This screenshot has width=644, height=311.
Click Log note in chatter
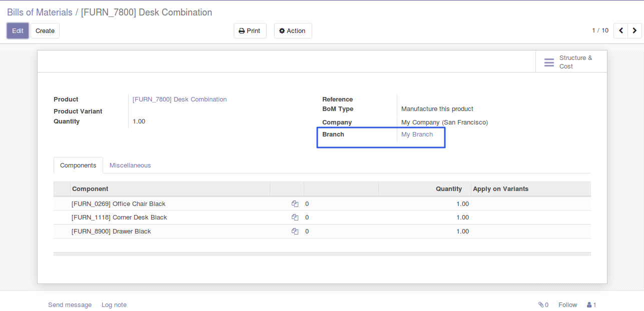(114, 305)
